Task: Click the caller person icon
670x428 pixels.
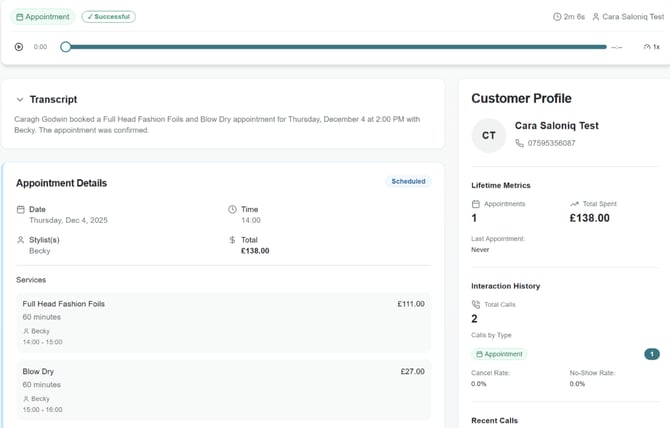Action: tap(596, 17)
